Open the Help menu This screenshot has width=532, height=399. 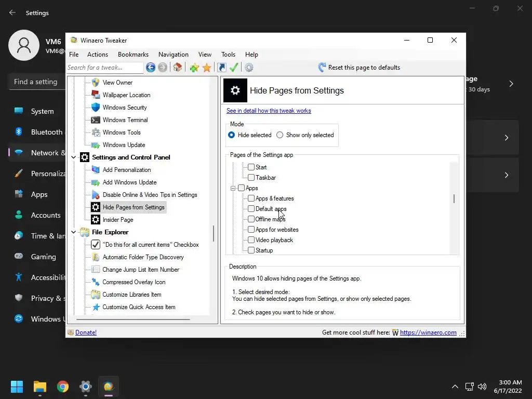click(251, 54)
